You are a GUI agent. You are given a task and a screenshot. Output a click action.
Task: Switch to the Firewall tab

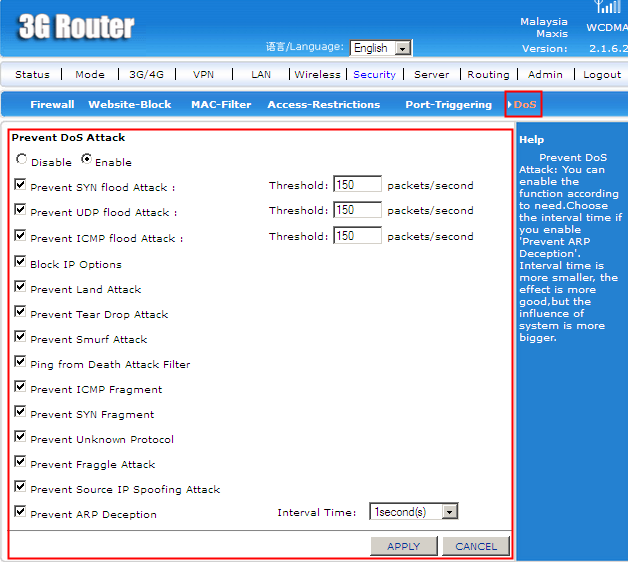coord(52,104)
